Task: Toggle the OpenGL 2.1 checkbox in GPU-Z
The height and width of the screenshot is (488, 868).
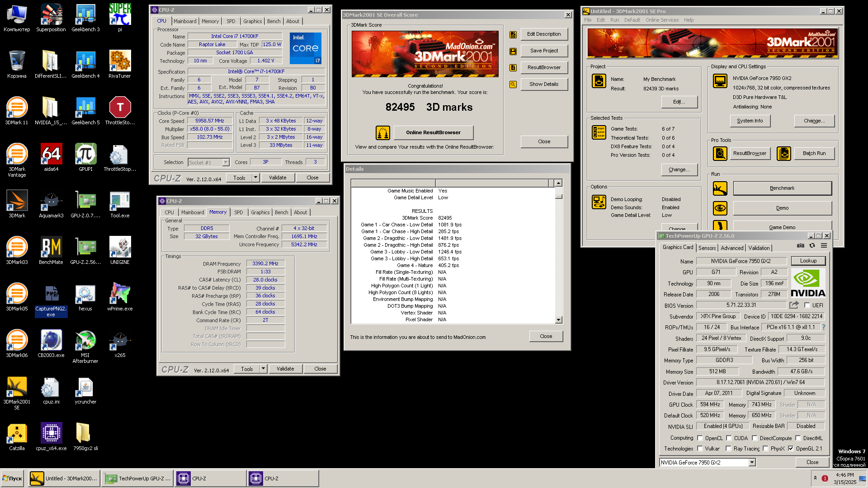Action: pos(791,448)
